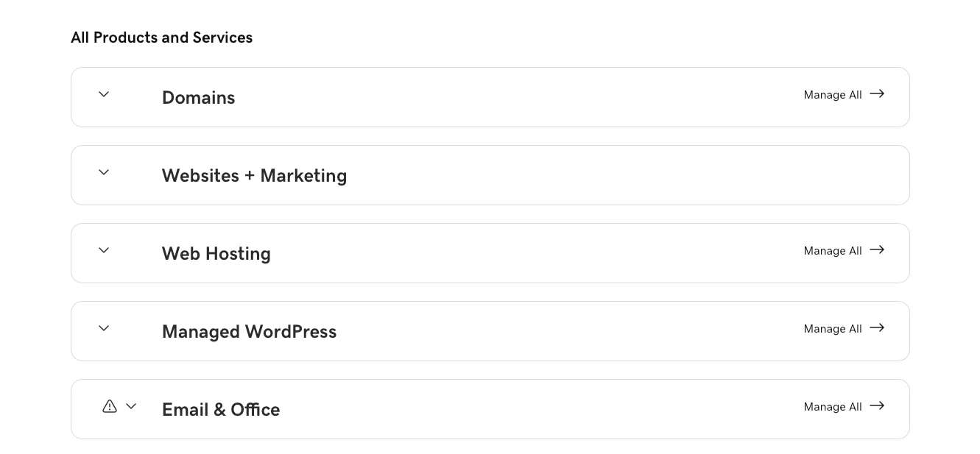Expand the Domains section chevron
This screenshot has height=454, width=980.
(x=104, y=94)
